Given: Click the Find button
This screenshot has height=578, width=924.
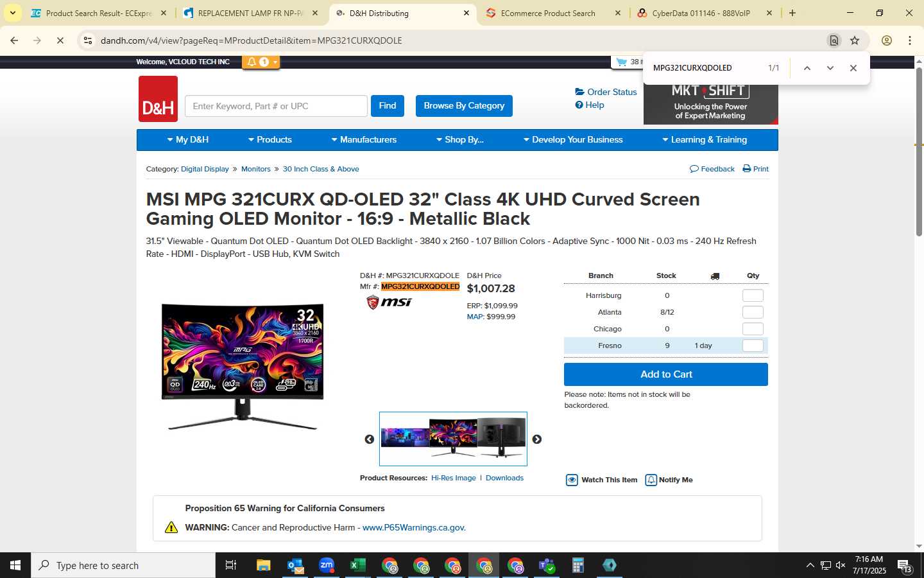Looking at the screenshot, I should click(388, 106).
